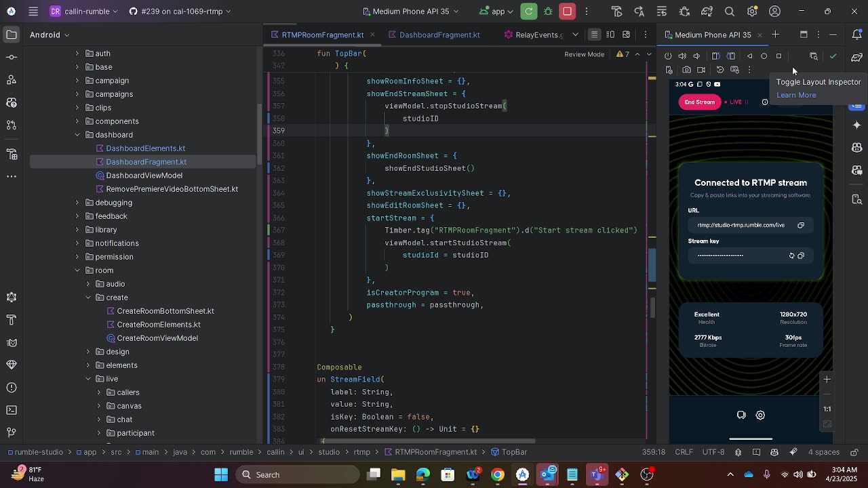Click emulator volume down icon
This screenshot has height=488, width=868.
pyautogui.click(x=696, y=56)
